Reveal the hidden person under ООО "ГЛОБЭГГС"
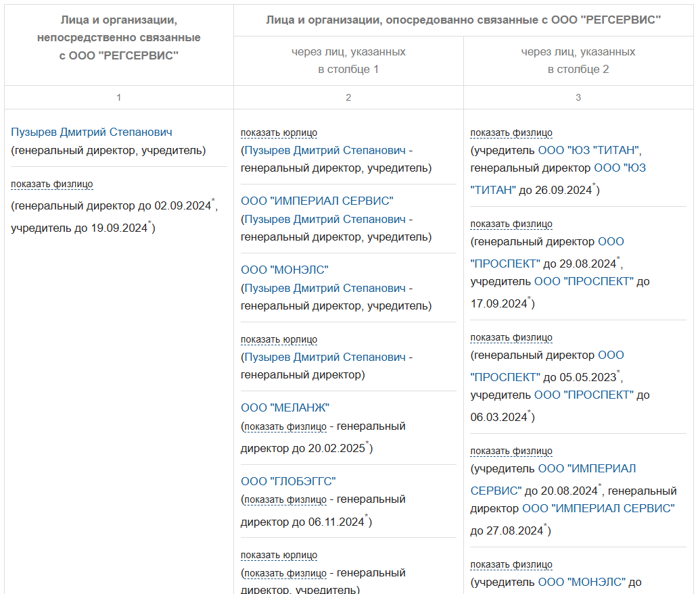 (x=285, y=500)
